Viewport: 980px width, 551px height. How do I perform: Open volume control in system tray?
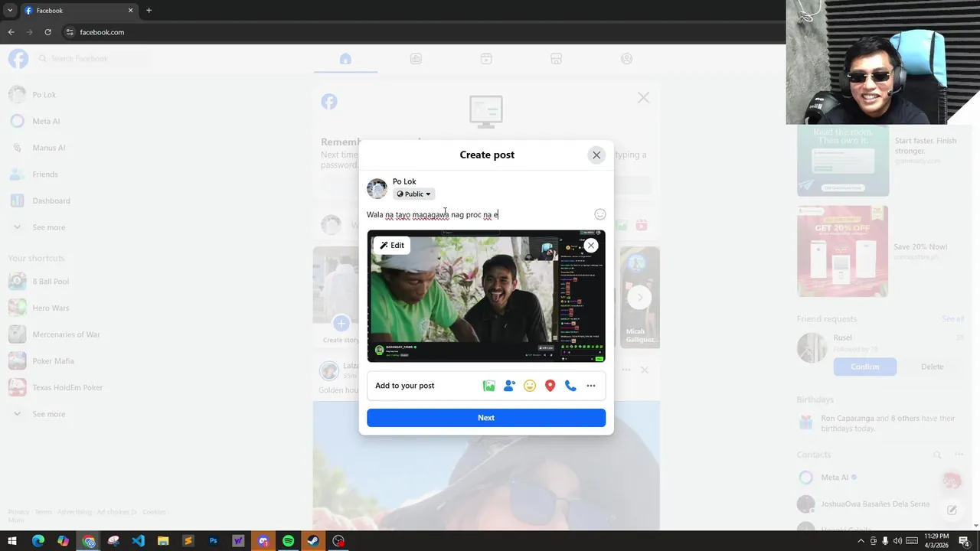pyautogui.click(x=897, y=541)
